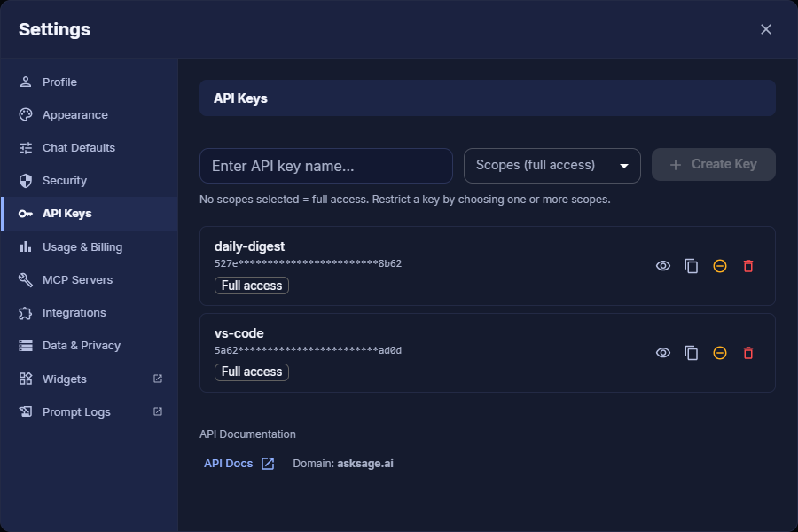Close the Settings dialog
The height and width of the screenshot is (532, 798).
(x=766, y=29)
